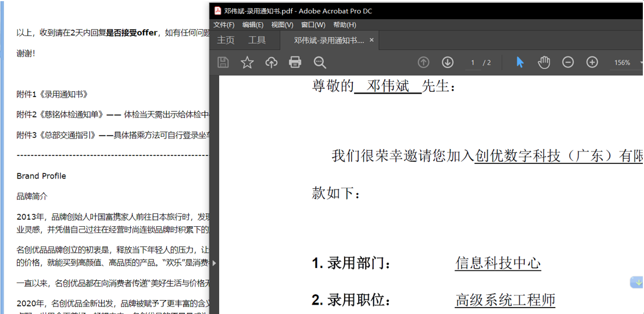Activate the hand pan tool
The image size is (644, 314).
544,62
